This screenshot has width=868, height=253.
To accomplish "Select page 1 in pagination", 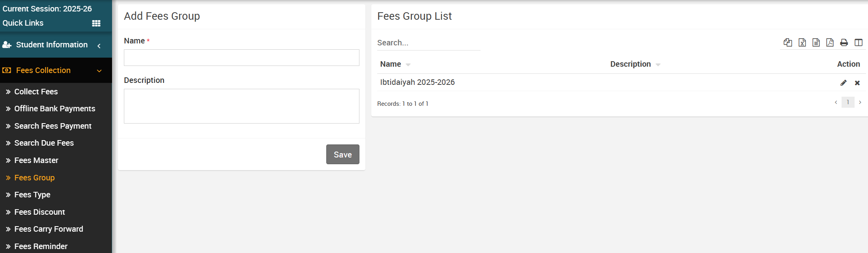I will [x=848, y=102].
